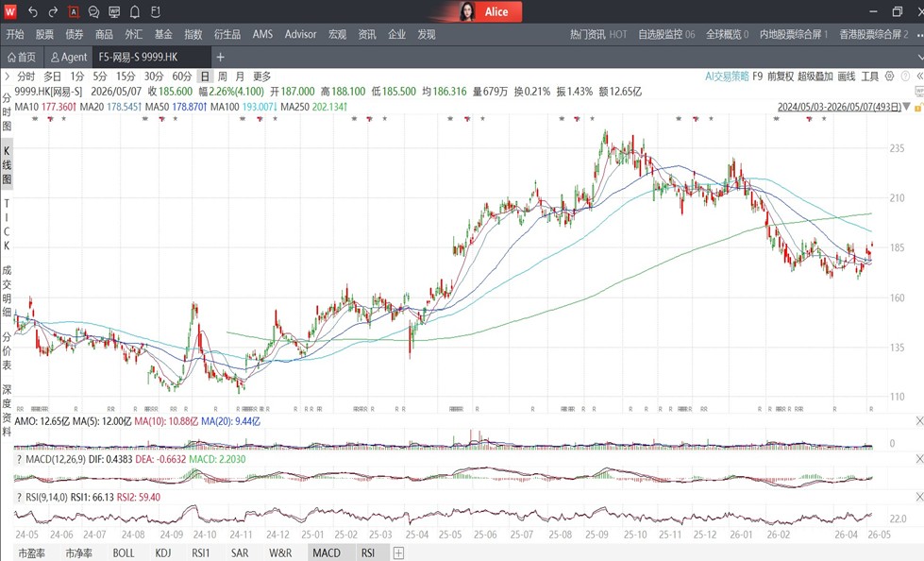Open the red screenshot capture tool

(73, 11)
